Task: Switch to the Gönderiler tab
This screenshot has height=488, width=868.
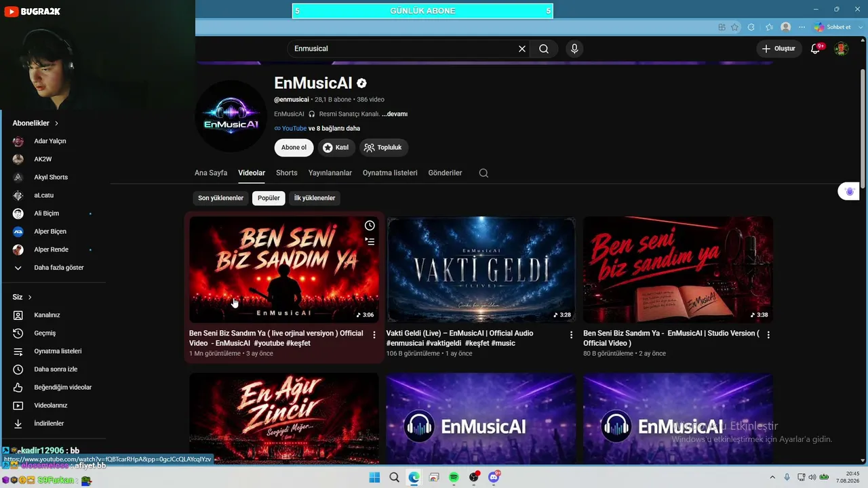Action: pyautogui.click(x=445, y=173)
